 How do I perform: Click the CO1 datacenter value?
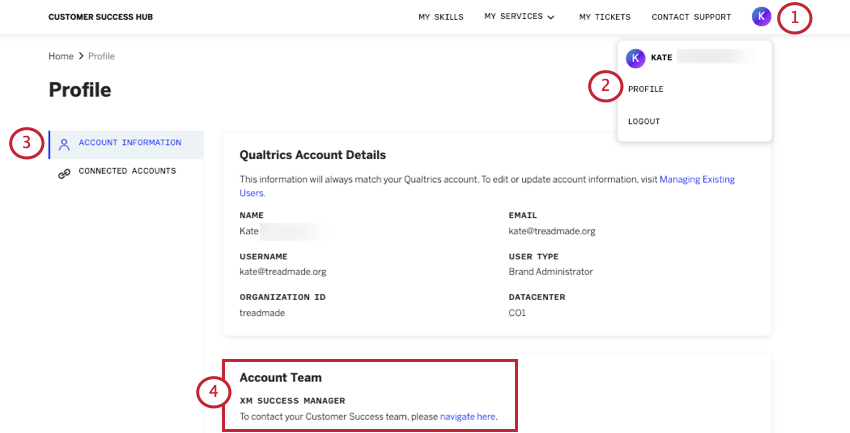point(517,313)
